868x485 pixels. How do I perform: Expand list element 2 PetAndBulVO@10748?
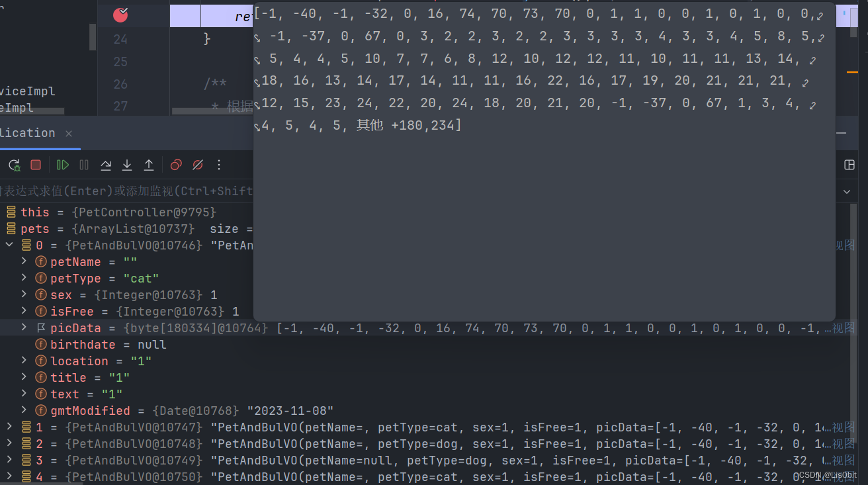pyautogui.click(x=9, y=443)
